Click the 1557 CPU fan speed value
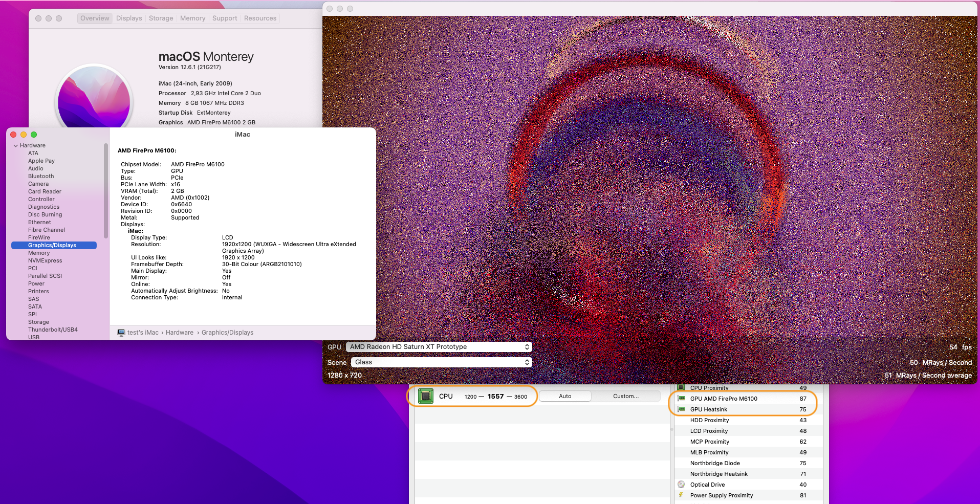The width and height of the screenshot is (980, 504). (495, 396)
